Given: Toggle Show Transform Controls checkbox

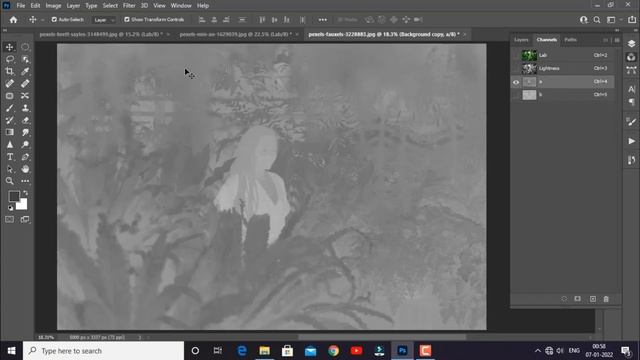Looking at the screenshot, I should click(127, 20).
